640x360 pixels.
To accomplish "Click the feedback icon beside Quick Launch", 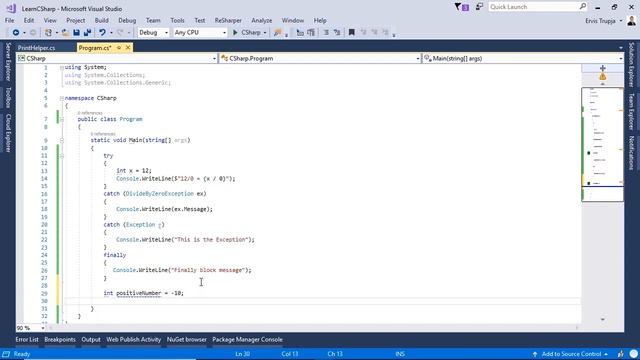I will (x=479, y=7).
